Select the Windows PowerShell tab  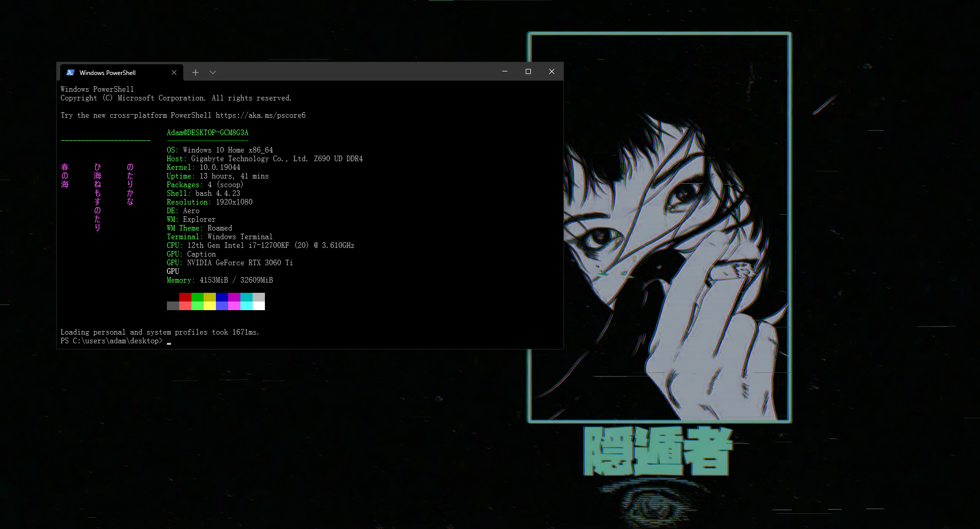point(121,72)
